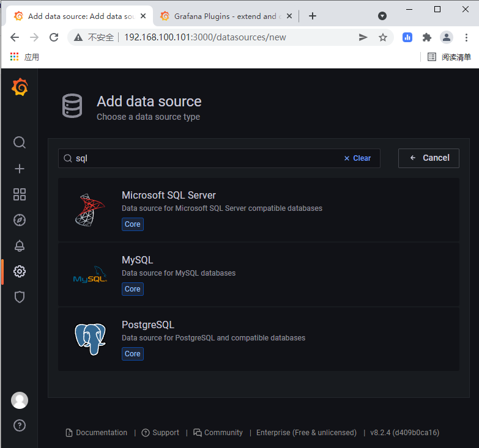Click the Core badge under Microsoft SQL Server
The width and height of the screenshot is (479, 448).
pyautogui.click(x=133, y=224)
